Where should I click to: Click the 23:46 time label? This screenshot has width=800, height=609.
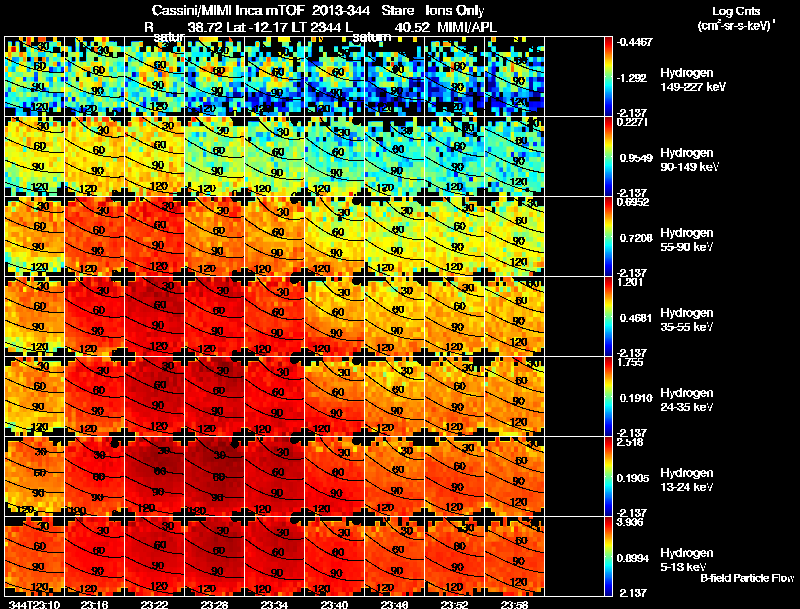coord(394,604)
